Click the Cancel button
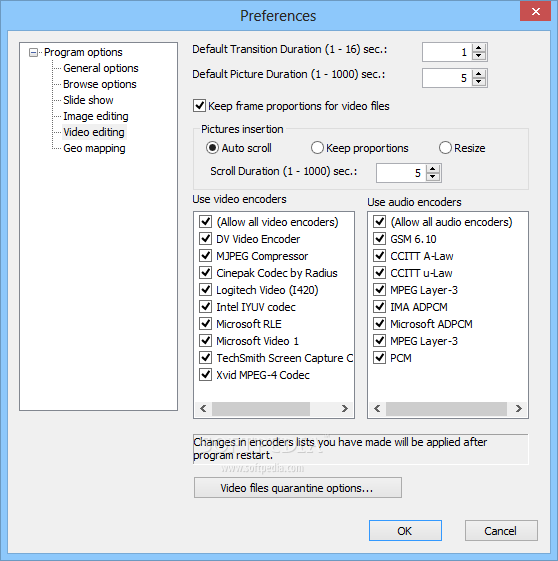This screenshot has width=558, height=561. (x=501, y=531)
